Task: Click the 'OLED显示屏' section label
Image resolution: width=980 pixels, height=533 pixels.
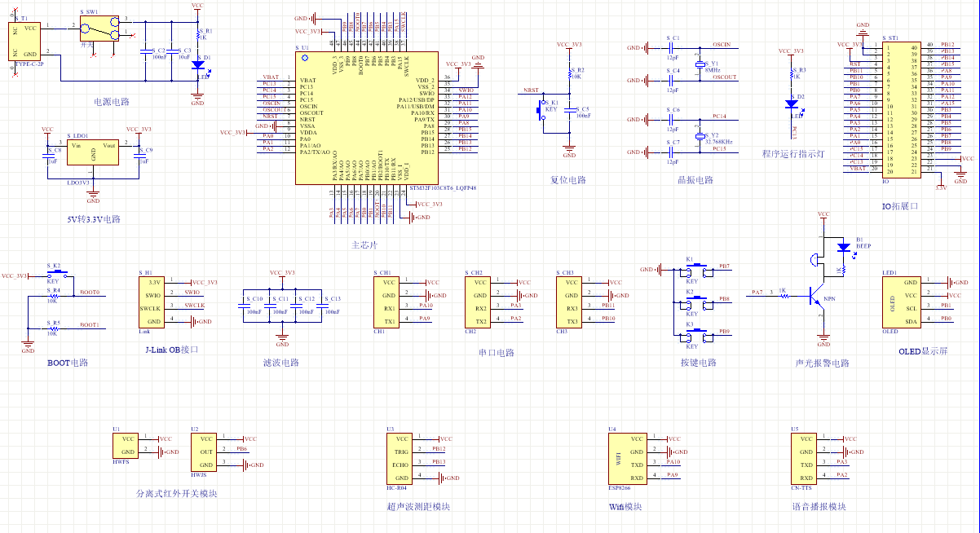Action: (x=923, y=352)
